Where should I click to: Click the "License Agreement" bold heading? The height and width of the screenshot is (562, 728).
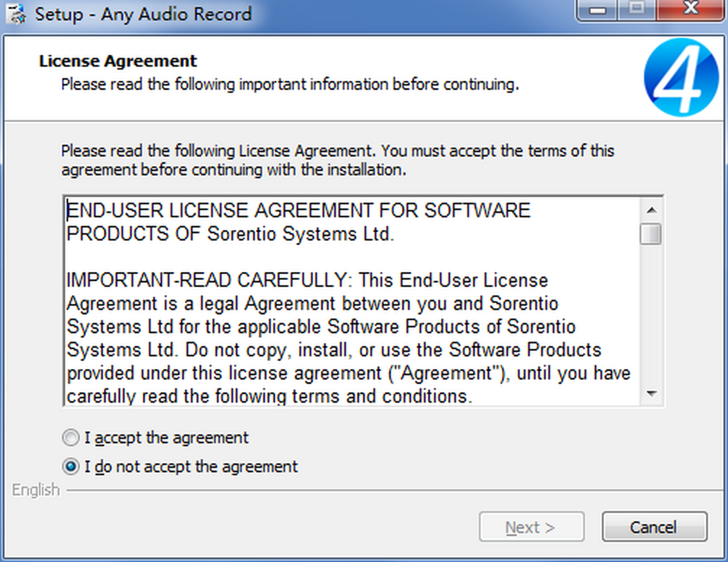pos(118,61)
